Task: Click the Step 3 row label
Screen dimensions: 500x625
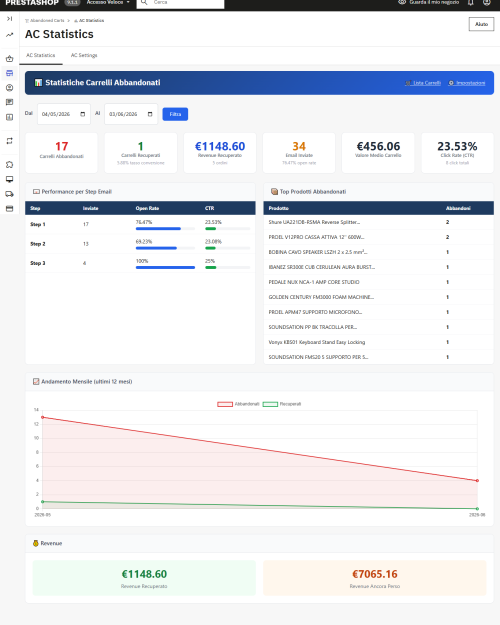Action: coord(38,263)
